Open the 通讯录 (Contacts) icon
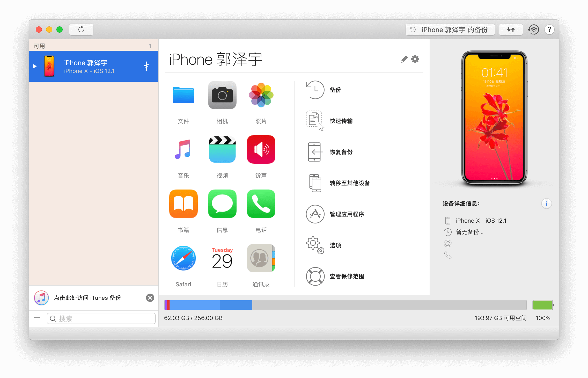588x378 pixels. click(x=261, y=258)
